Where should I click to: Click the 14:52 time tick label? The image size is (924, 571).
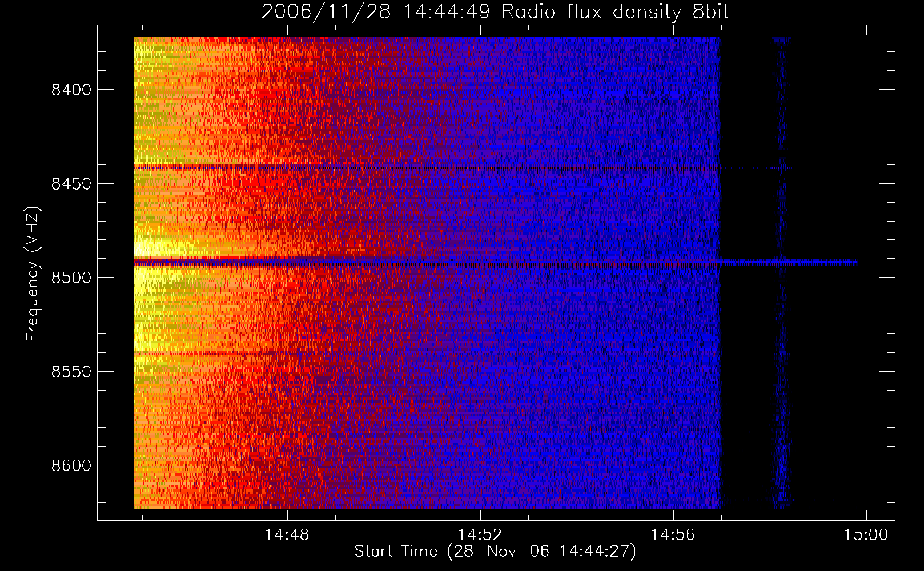coord(480,535)
